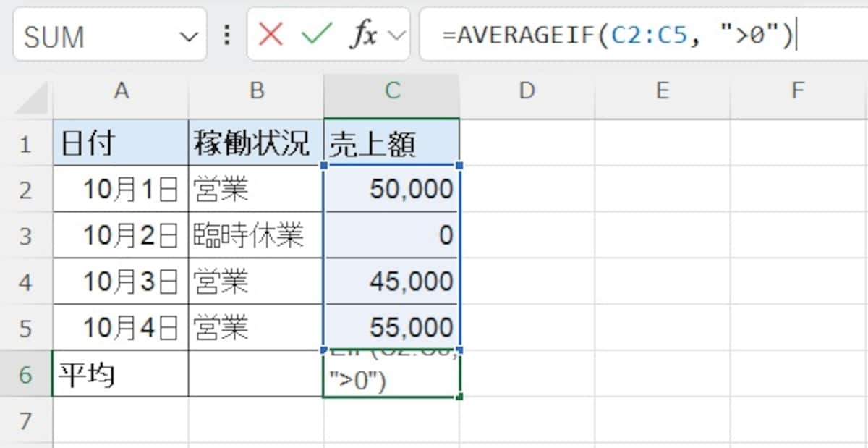Image resolution: width=868 pixels, height=448 pixels.
Task: Select the 日付 header cell
Action: 121,143
